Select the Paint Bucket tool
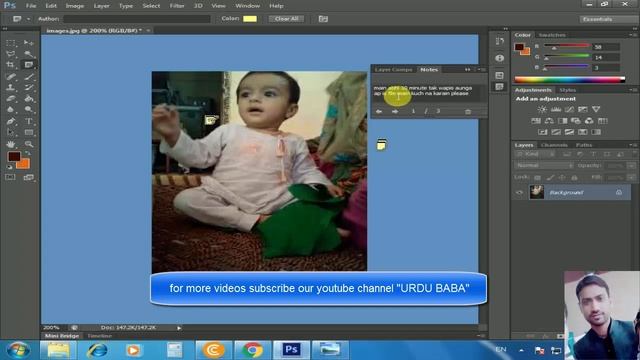The width and height of the screenshot is (640, 360). (x=29, y=98)
